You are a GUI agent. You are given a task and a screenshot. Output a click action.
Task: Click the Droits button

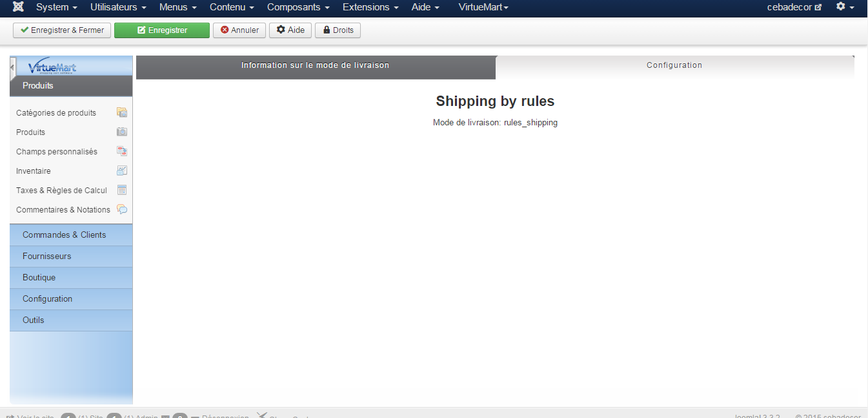coord(338,30)
